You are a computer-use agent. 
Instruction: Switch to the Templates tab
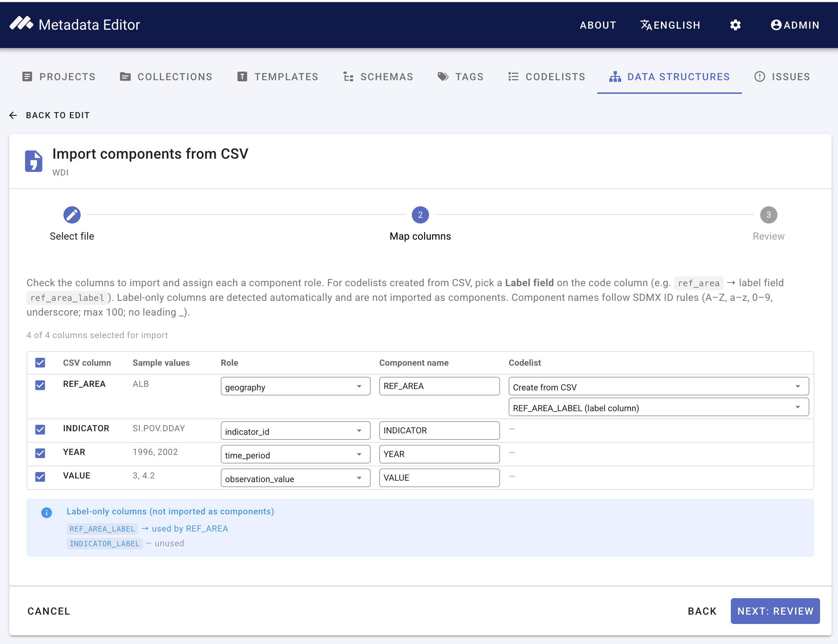coord(278,77)
